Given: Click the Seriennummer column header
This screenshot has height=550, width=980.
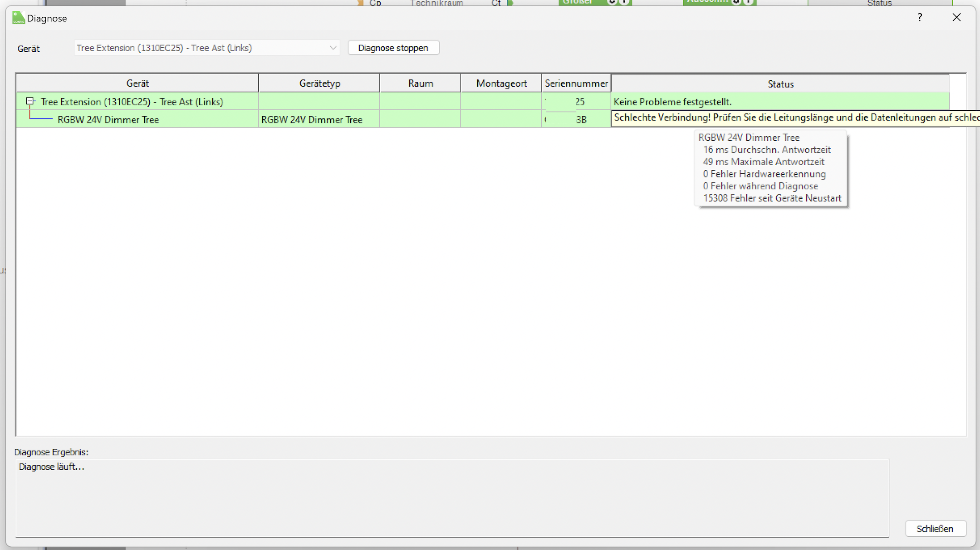Looking at the screenshot, I should (576, 83).
